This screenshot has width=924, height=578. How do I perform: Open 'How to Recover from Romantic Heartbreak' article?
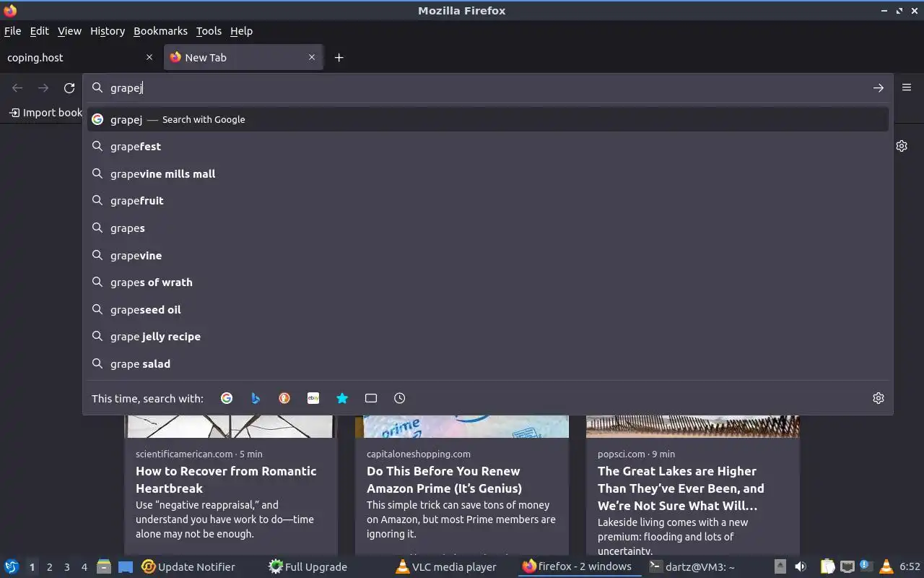click(x=226, y=480)
